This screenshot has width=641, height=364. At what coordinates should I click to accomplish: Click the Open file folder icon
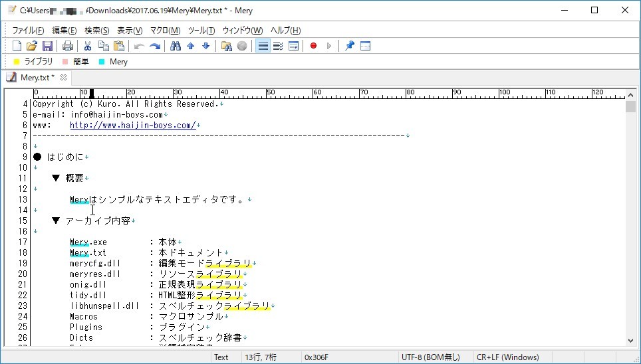(32, 46)
